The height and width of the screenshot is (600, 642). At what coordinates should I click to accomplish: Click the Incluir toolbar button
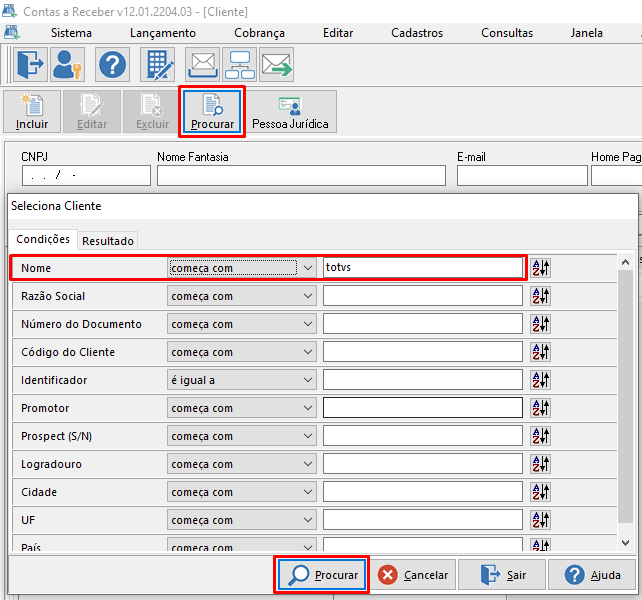click(32, 112)
